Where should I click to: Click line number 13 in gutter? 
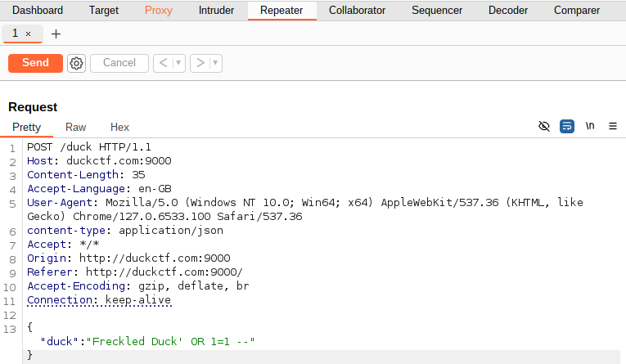(x=10, y=330)
